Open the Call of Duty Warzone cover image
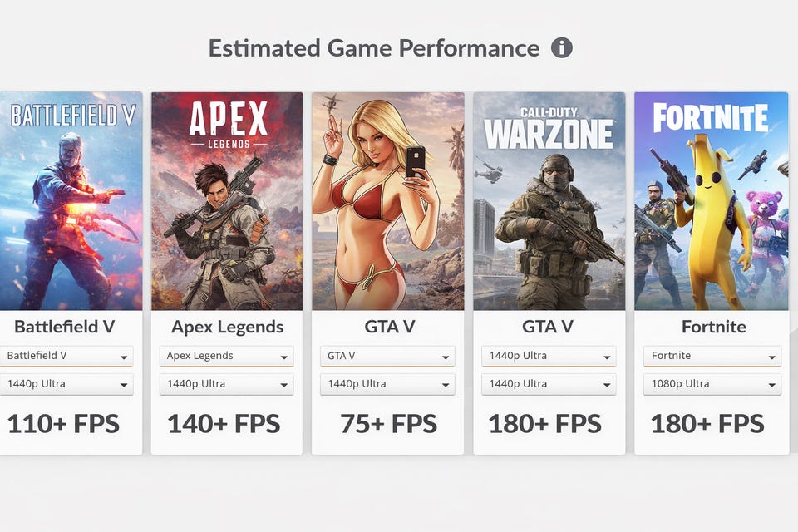Screen dimensions: 798x532 click(549, 200)
